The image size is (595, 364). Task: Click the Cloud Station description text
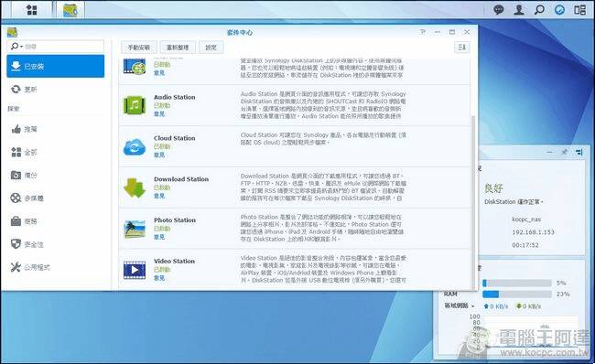pos(323,138)
